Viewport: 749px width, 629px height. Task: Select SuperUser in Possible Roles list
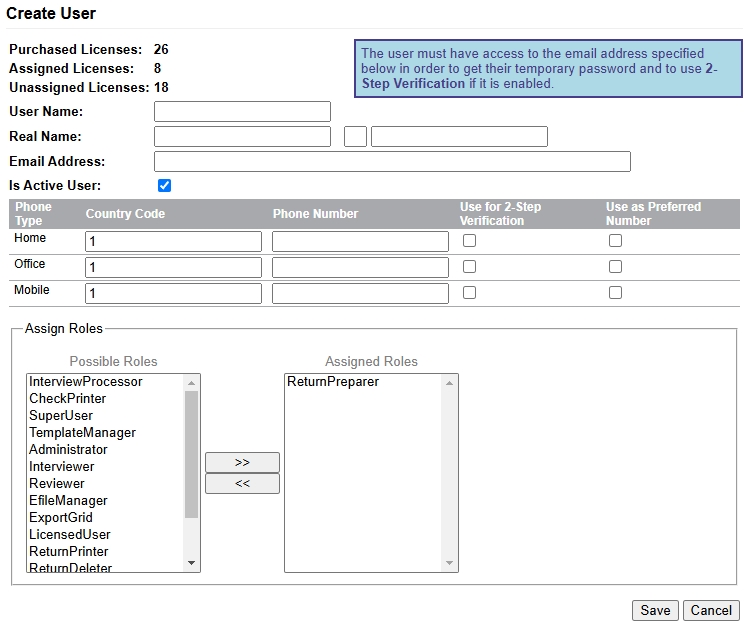pos(61,415)
